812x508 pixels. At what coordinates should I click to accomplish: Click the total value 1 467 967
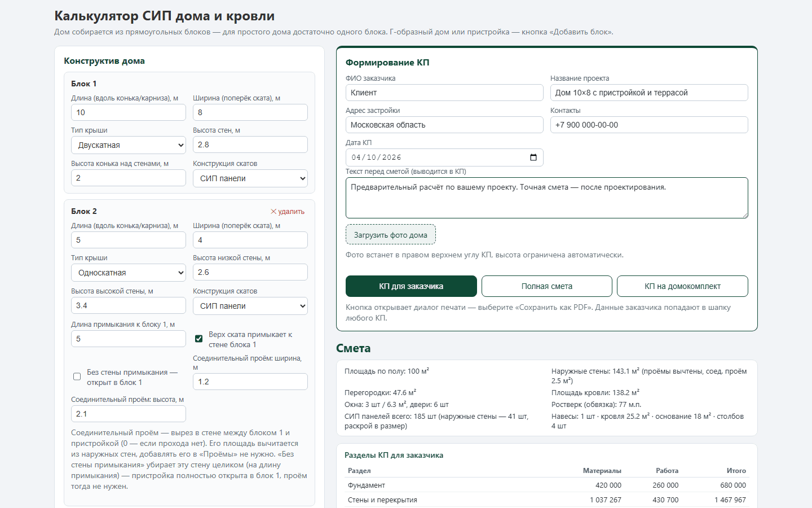pos(730,500)
